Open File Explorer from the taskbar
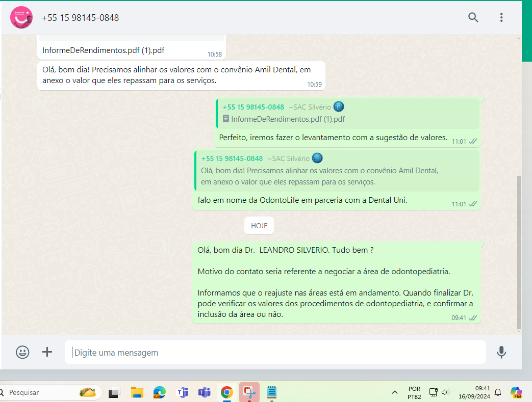The image size is (532, 402). 137,392
